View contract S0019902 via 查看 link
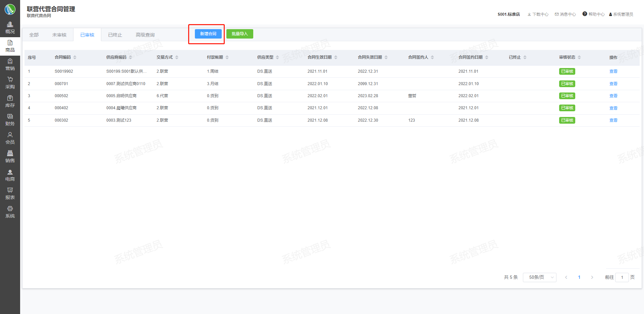The height and width of the screenshot is (314, 644). (613, 71)
